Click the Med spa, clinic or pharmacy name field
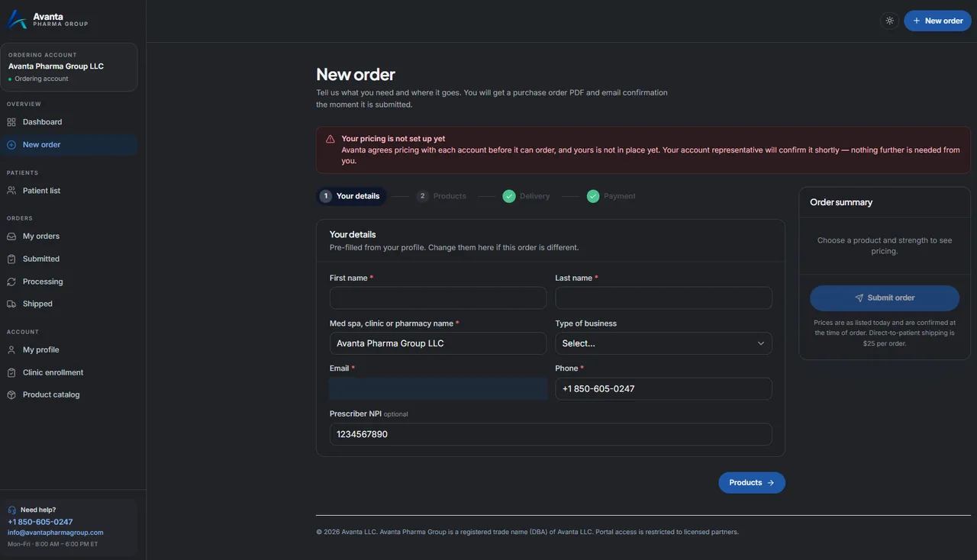This screenshot has width=977, height=560. (x=438, y=343)
